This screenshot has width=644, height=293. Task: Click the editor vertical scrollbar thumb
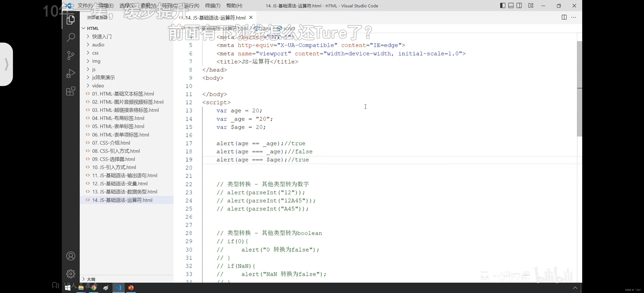click(579, 89)
